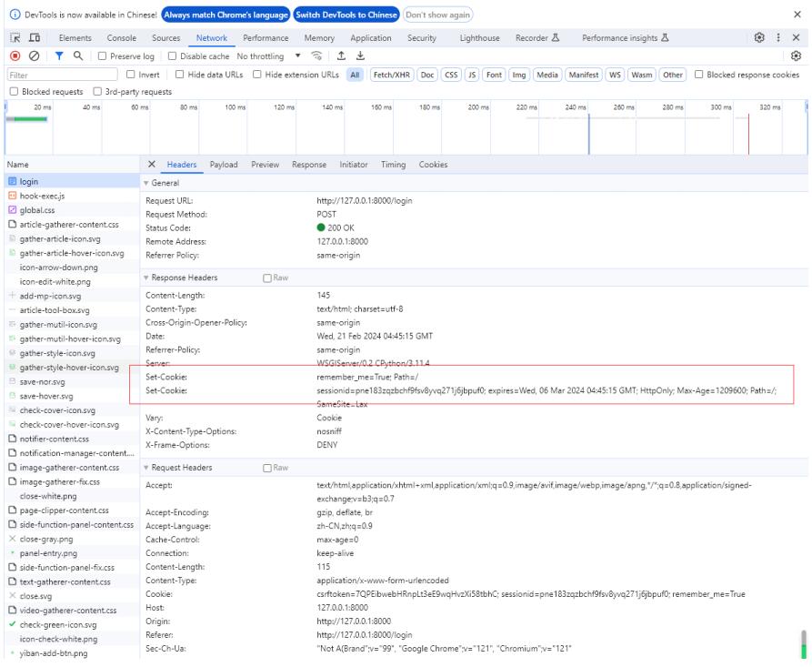Filter requests by Fetch/XHR type
This screenshot has height=667, width=812.
pyautogui.click(x=391, y=74)
